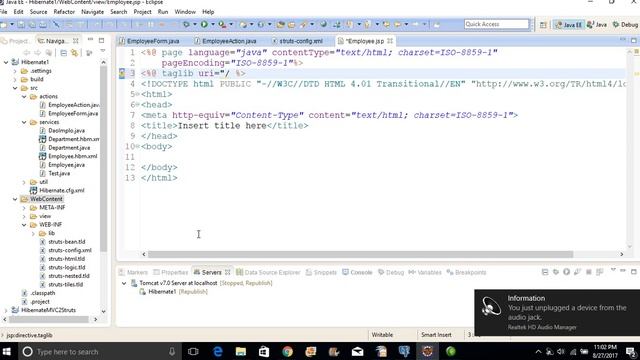
Task: Expand the build folder
Action: point(15,79)
